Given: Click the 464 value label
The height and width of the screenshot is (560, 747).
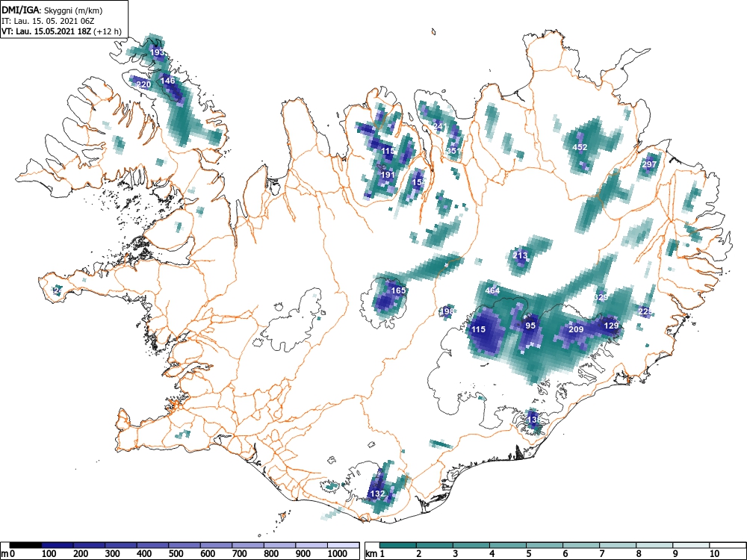Looking at the screenshot, I should coord(492,290).
